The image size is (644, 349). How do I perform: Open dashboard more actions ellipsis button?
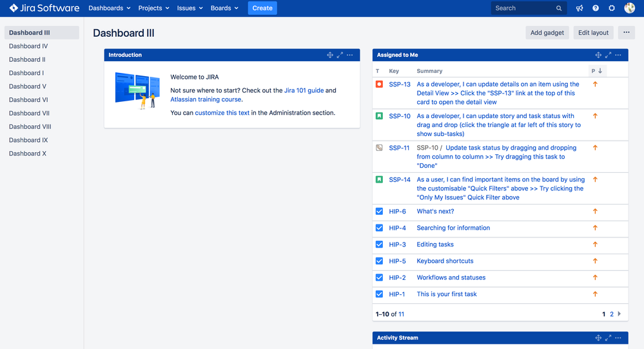pos(627,32)
